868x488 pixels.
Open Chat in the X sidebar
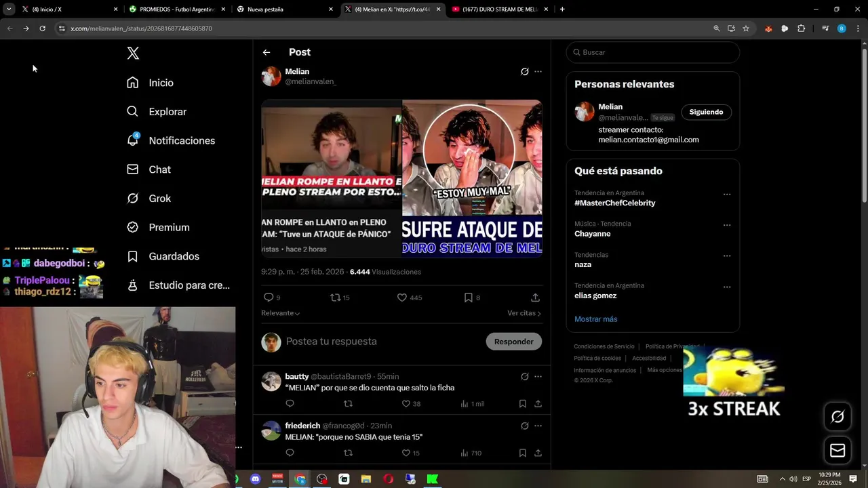(149, 169)
